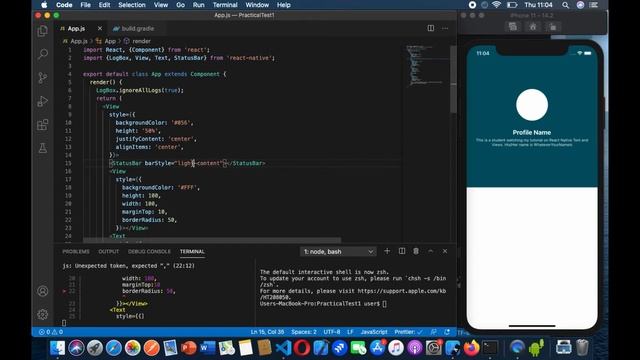Select the App.js editor tab

coord(76,29)
